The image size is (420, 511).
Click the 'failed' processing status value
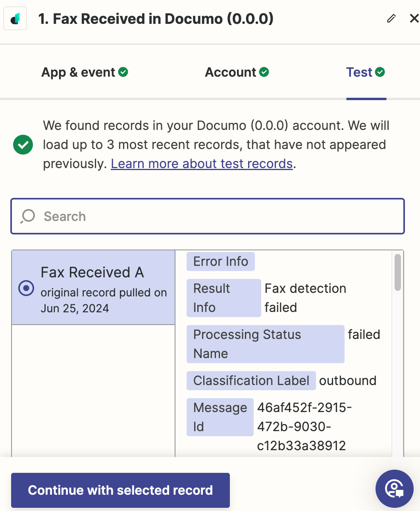[364, 335]
